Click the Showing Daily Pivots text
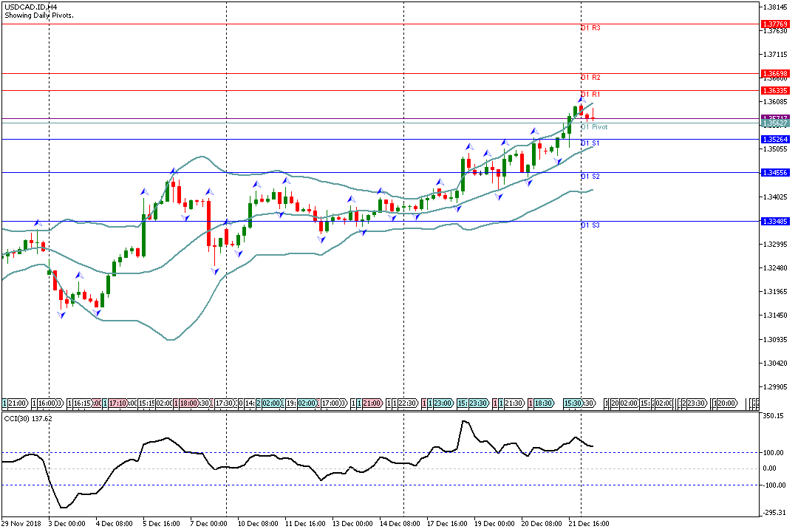Screen dimensions: 798x532 click(39, 16)
